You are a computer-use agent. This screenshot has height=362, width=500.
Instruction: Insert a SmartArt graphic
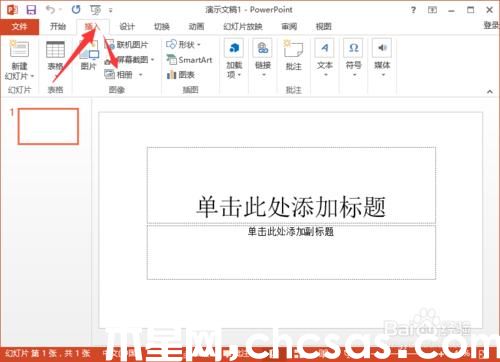click(x=189, y=60)
